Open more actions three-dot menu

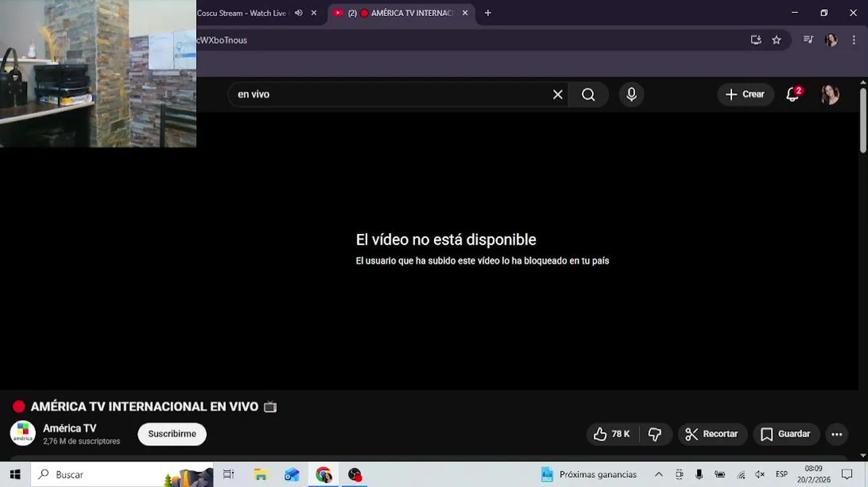tap(837, 434)
